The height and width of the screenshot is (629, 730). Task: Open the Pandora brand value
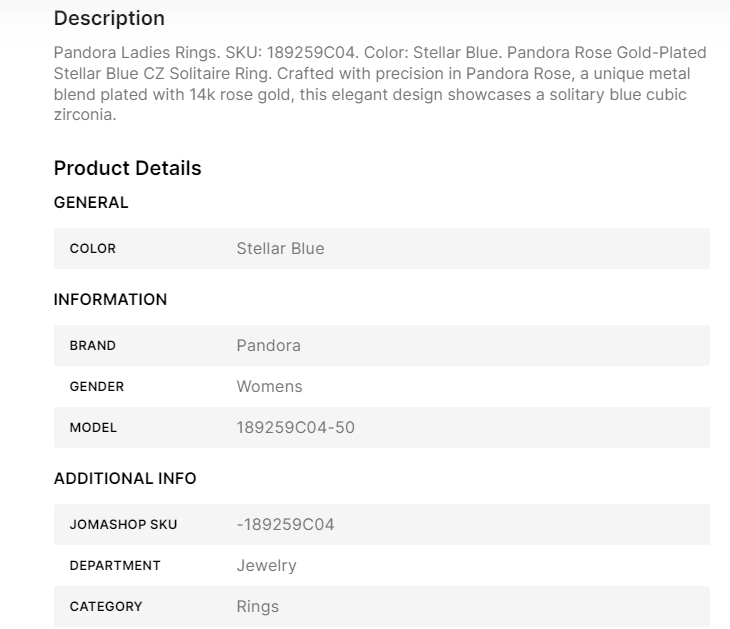coord(268,346)
